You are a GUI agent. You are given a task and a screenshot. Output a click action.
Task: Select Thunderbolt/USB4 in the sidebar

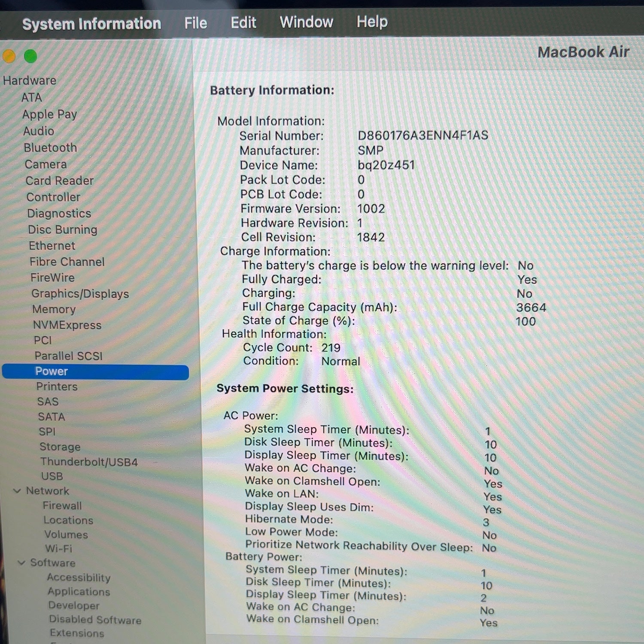(89, 462)
